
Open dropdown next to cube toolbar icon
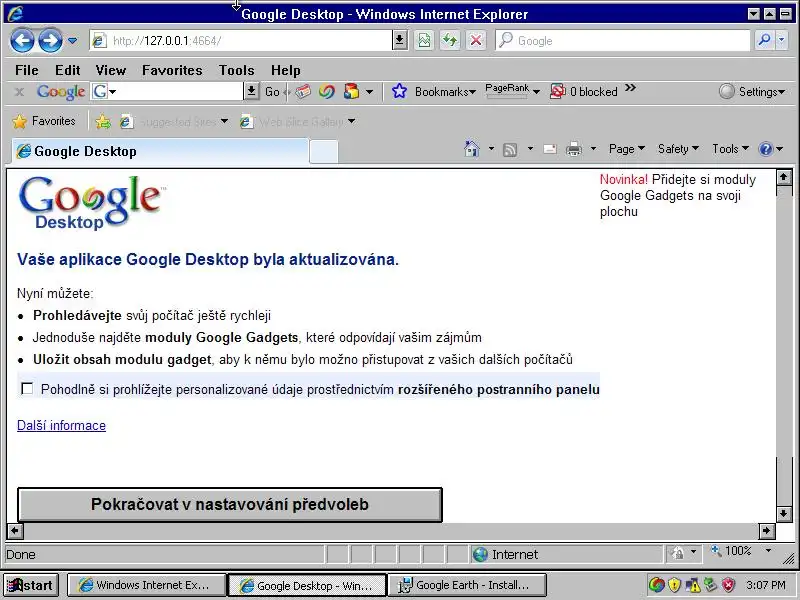click(369, 92)
